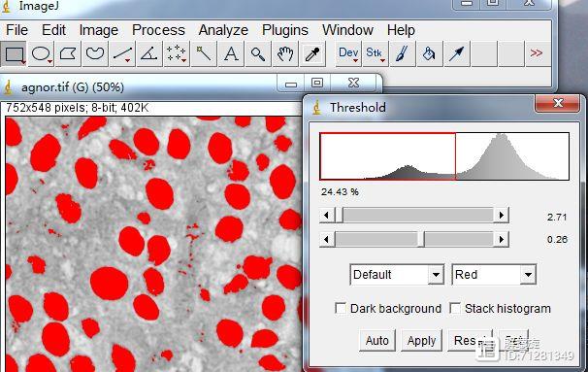This screenshot has height=372, width=588.
Task: Choose the Text tool
Action: [231, 54]
